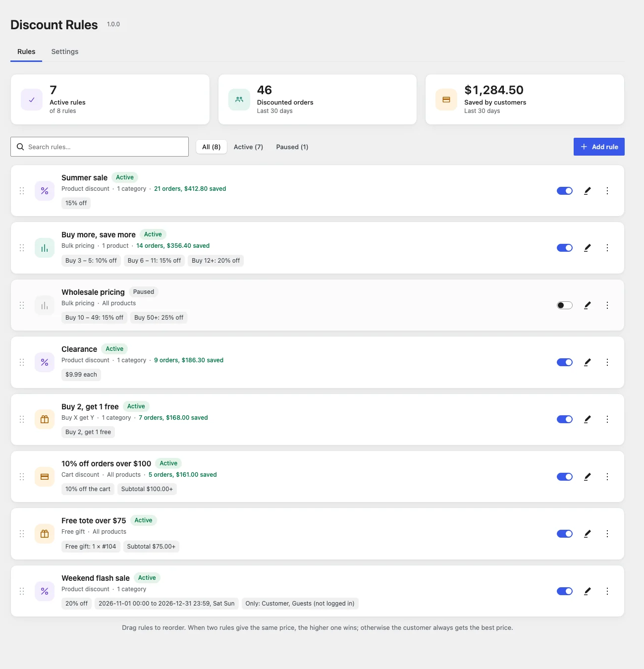Turn off the Buy more, save more toggle
This screenshot has width=644, height=669.
(x=565, y=248)
